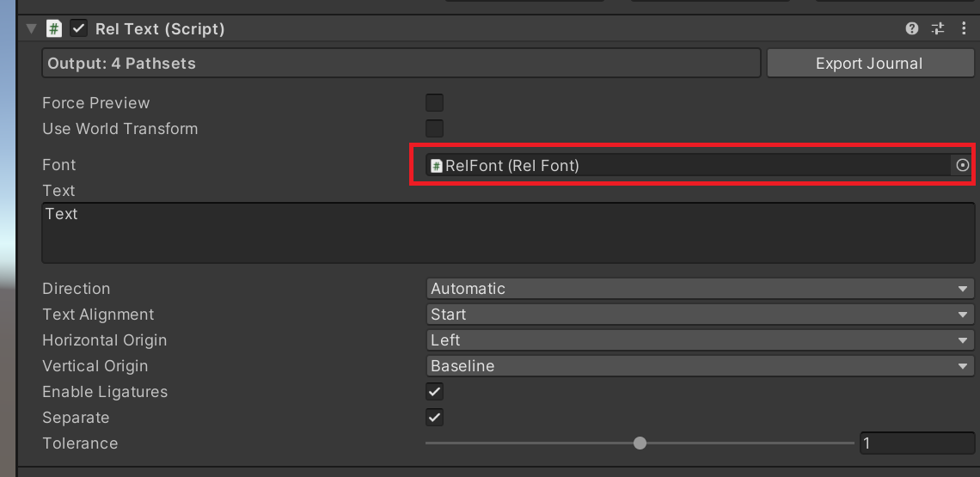Click the Use World Transform label
The height and width of the screenshot is (477, 980).
coord(120,129)
